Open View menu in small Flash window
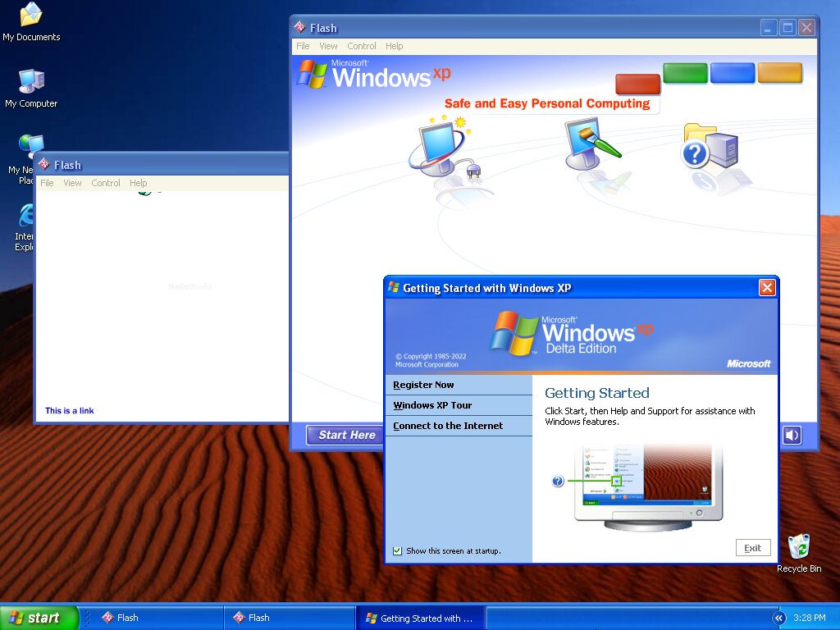The width and height of the screenshot is (840, 630). (72, 183)
